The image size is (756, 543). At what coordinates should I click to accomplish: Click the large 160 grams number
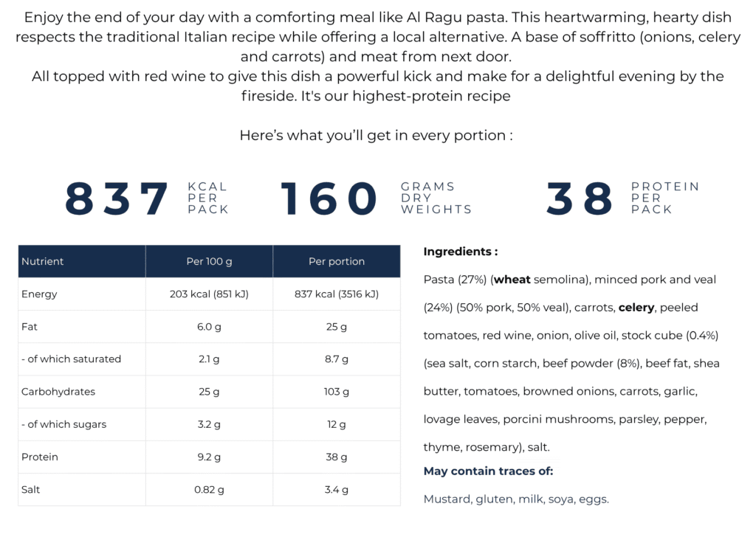[329, 198]
